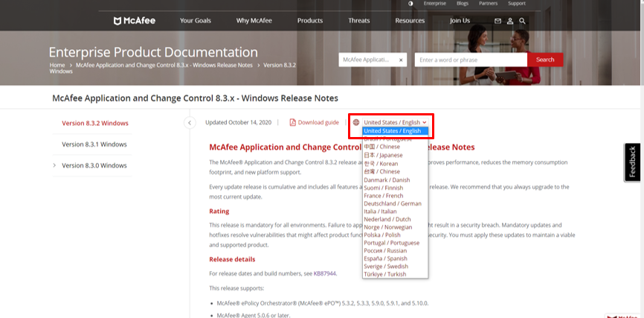Screen dimensions: 644x318
Task: Open the Your Goals menu
Action: point(196,21)
